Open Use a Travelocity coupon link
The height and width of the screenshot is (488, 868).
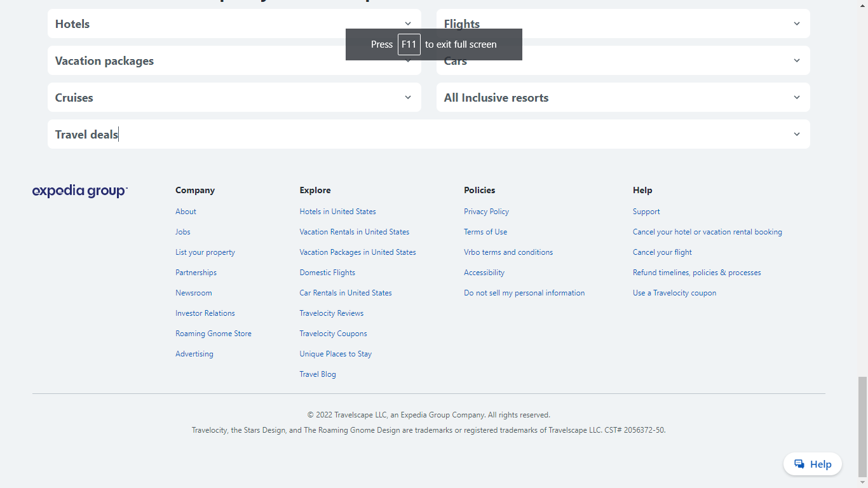(674, 293)
